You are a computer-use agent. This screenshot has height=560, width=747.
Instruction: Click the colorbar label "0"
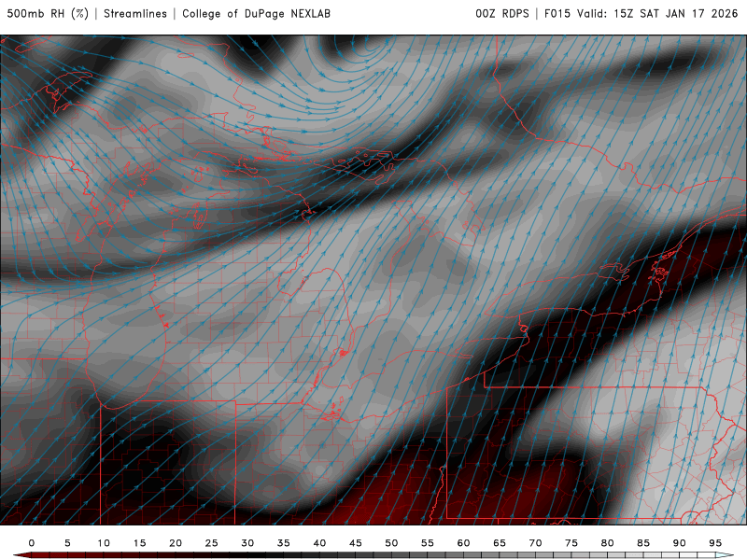coord(32,543)
